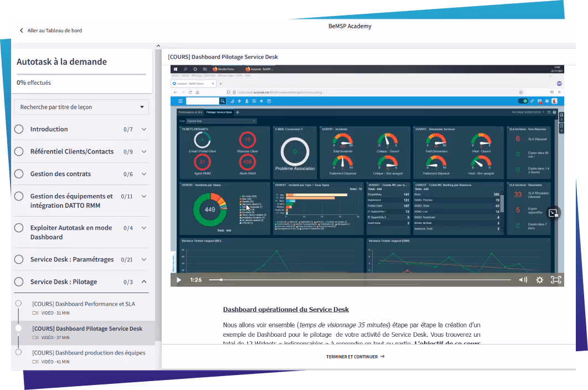Viewport: 588px width, 390px height.
Task: Select the Autotask browser tab in video
Action: pyautogui.click(x=193, y=83)
